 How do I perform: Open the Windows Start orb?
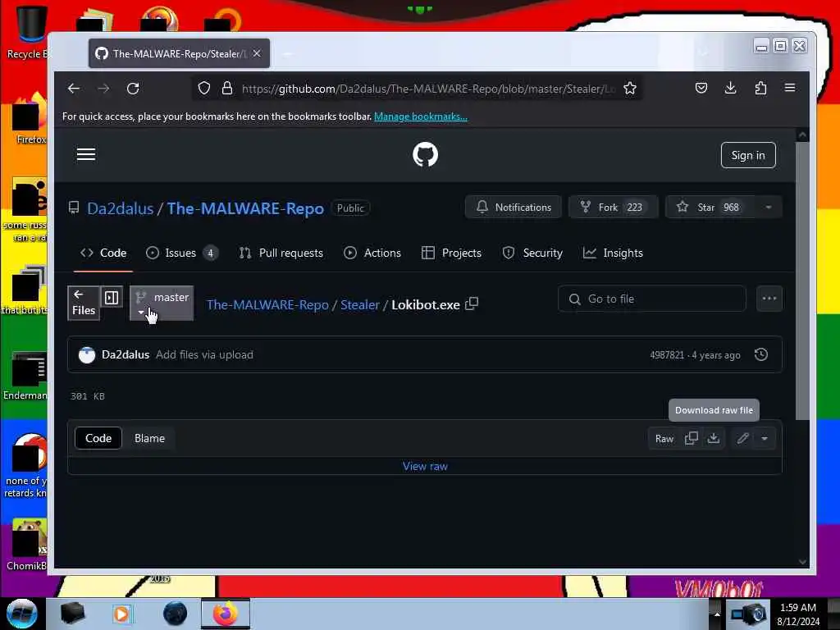pyautogui.click(x=21, y=614)
